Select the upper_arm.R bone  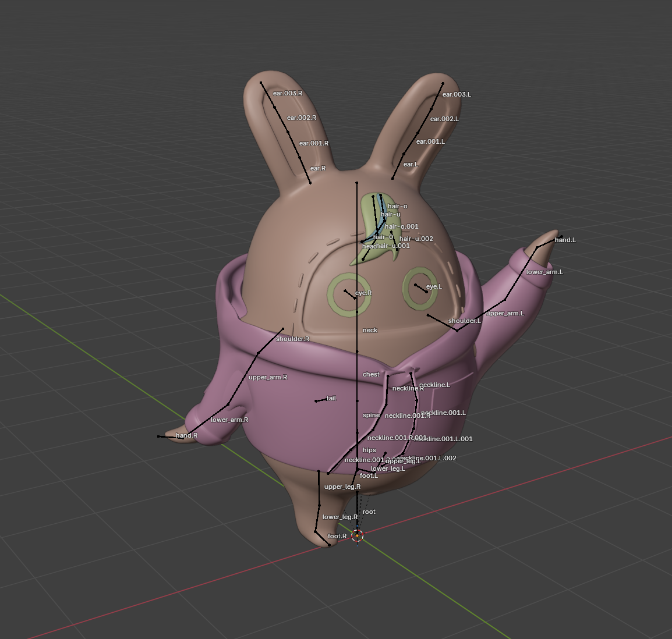click(243, 379)
